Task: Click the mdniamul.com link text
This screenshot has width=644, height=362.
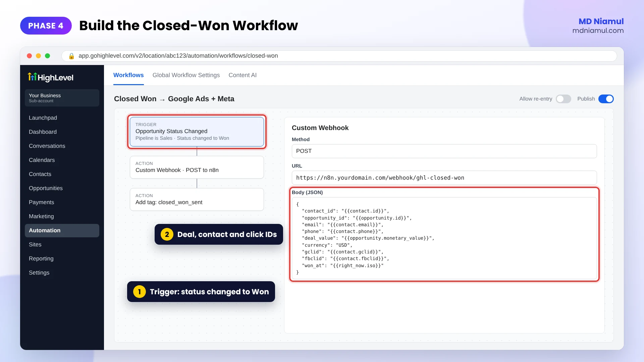Action: click(x=598, y=31)
